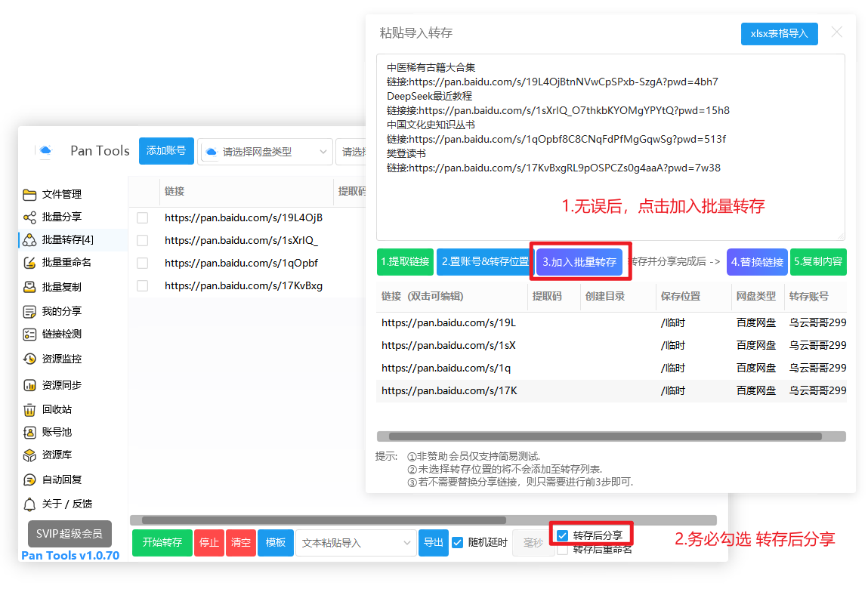Click the blue 导出 button

point(433,543)
